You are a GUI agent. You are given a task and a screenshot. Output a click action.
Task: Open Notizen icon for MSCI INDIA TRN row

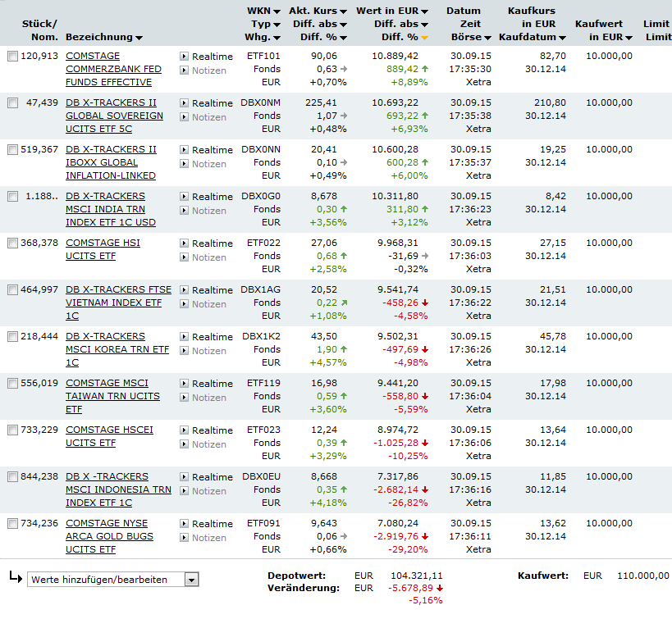[184, 211]
